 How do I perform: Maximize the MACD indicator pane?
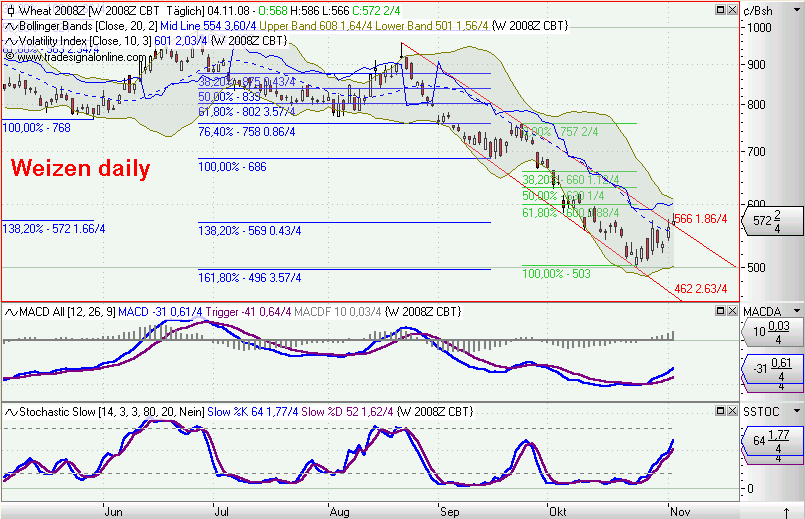tap(720, 311)
